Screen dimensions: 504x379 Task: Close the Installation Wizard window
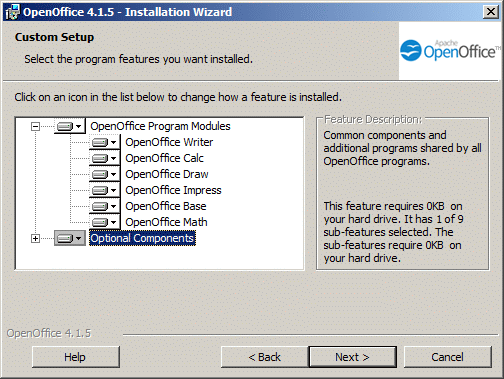click(491, 12)
